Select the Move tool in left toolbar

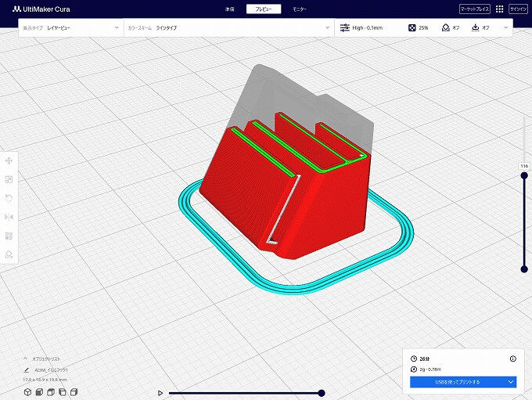[9, 160]
